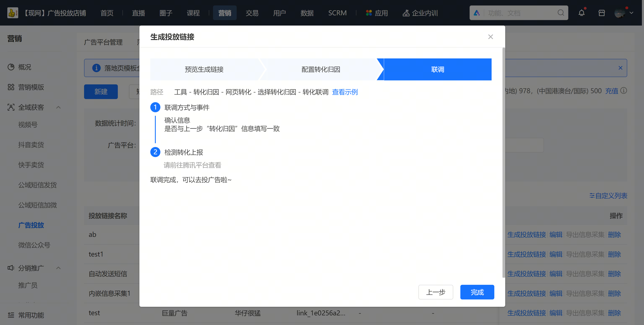Click the 上一步 button
The width and height of the screenshot is (644, 325).
[436, 292]
